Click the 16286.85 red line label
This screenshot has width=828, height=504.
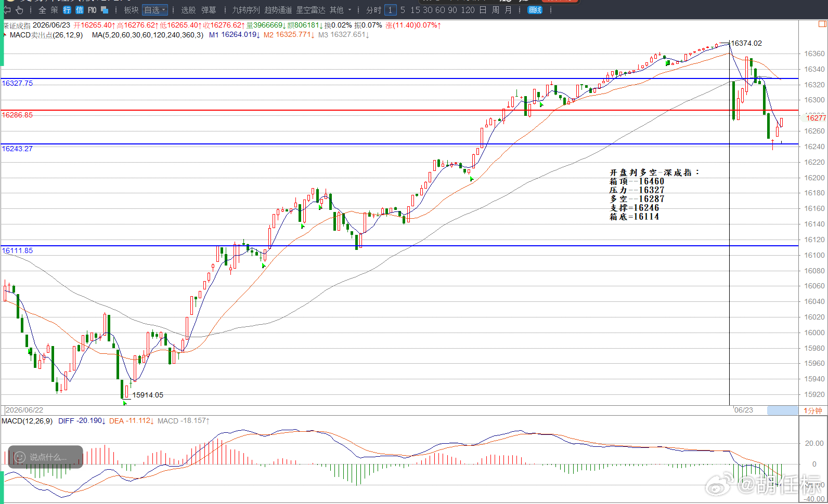17,115
